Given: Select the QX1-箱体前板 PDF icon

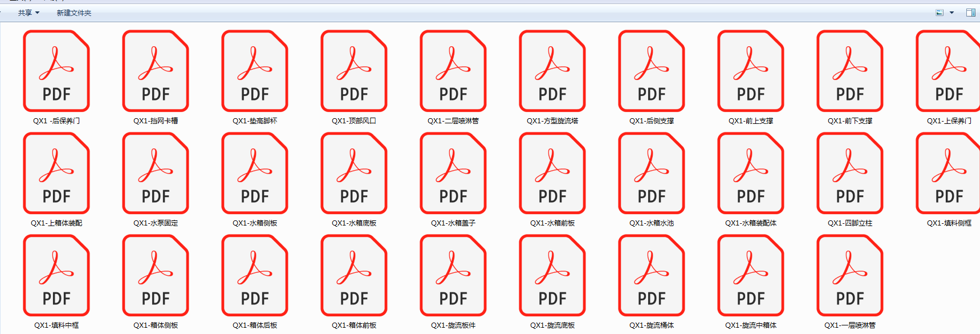Looking at the screenshot, I should pyautogui.click(x=354, y=275).
